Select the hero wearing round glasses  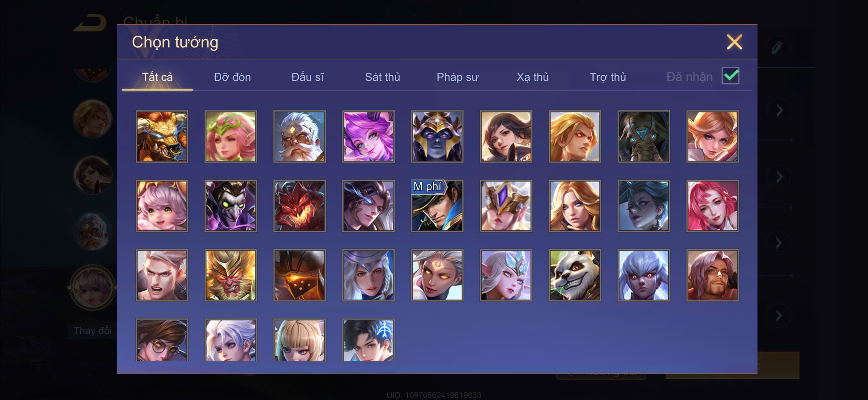pos(162,340)
